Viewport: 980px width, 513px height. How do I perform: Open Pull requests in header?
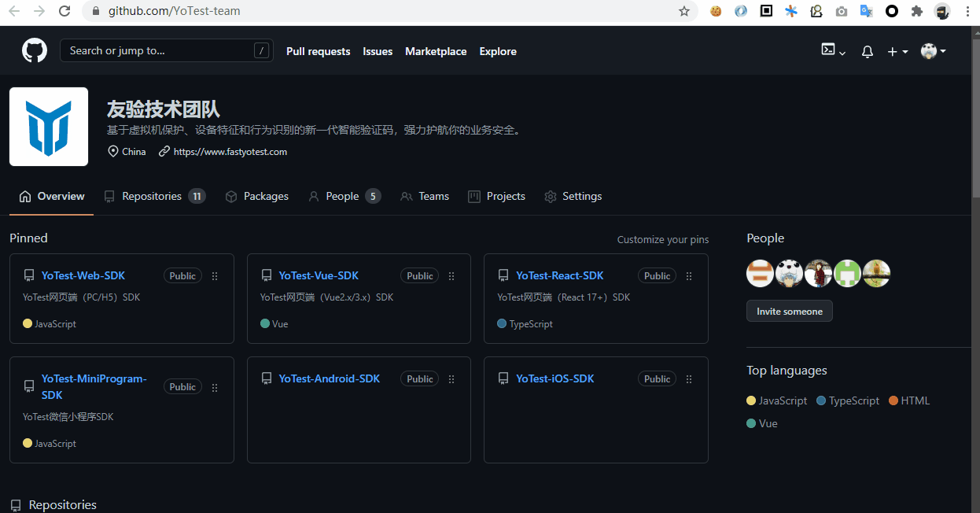pos(319,51)
